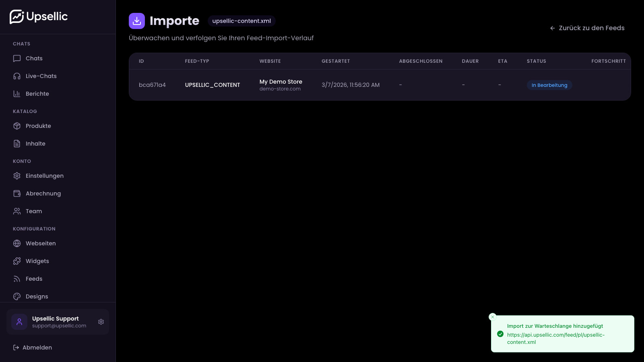Image resolution: width=644 pixels, height=362 pixels.
Task: Open the profile settings gear icon
Action: (x=101, y=322)
